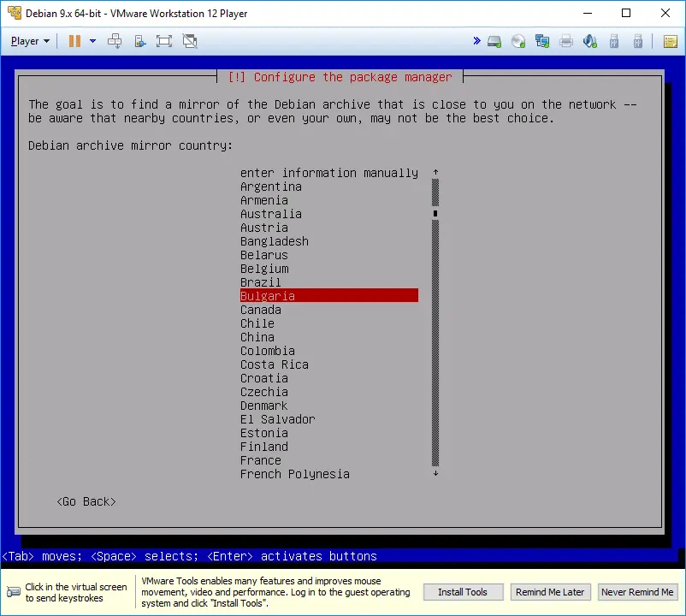Open the hard disk device icon

pyautogui.click(x=494, y=42)
